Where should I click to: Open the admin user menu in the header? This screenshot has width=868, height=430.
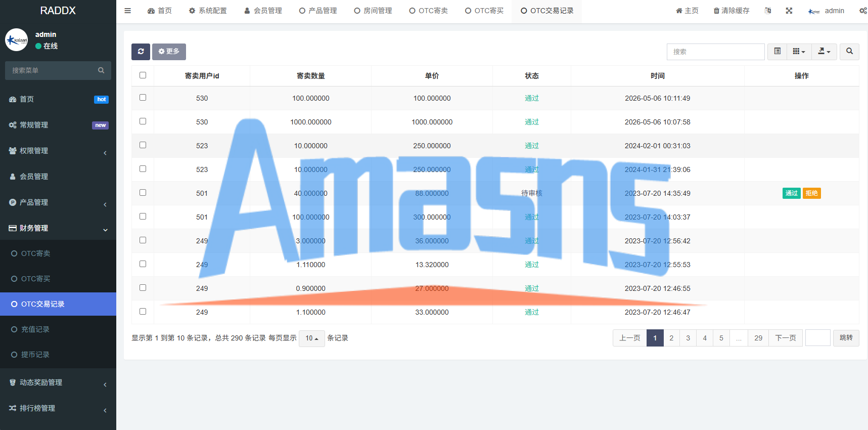pyautogui.click(x=826, y=11)
